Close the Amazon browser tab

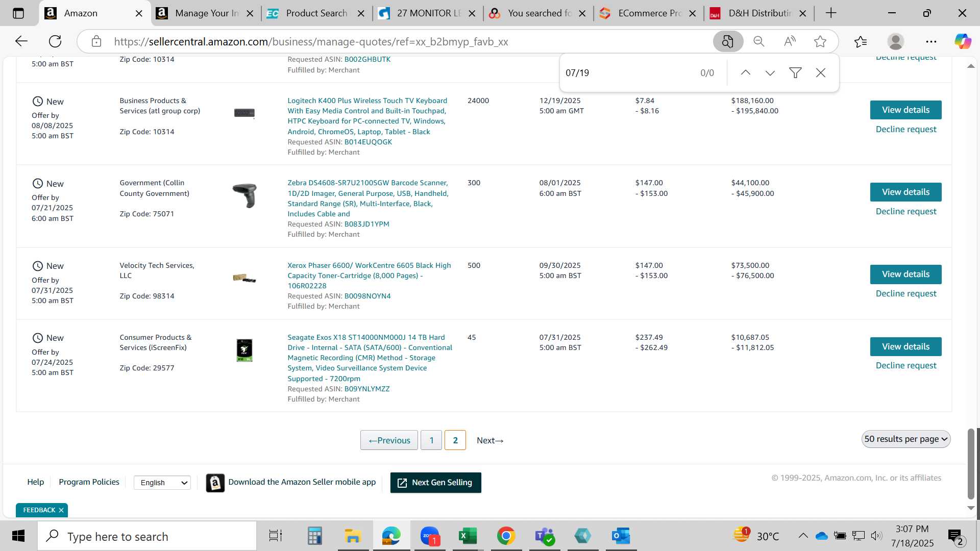[139, 13]
